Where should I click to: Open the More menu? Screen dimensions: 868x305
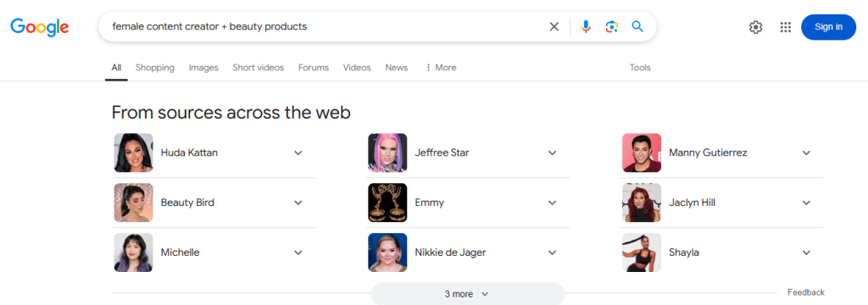tap(441, 68)
